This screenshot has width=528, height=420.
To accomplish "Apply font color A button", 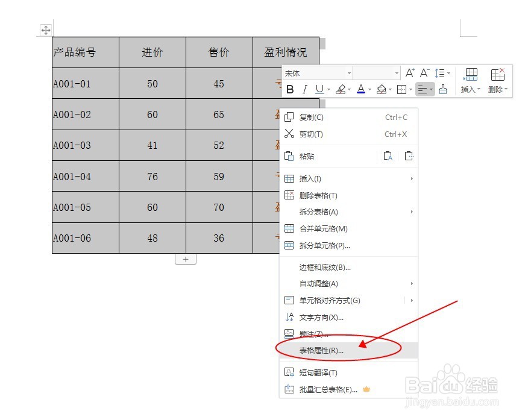I will 361,90.
